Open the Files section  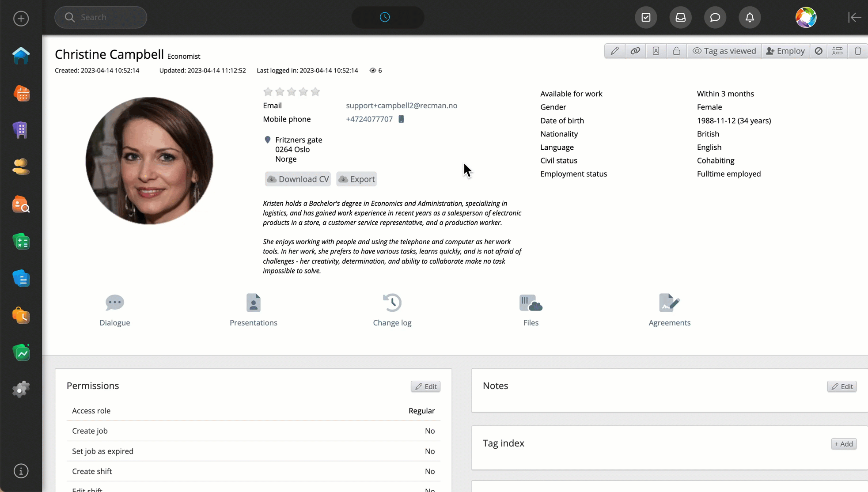[x=531, y=310]
